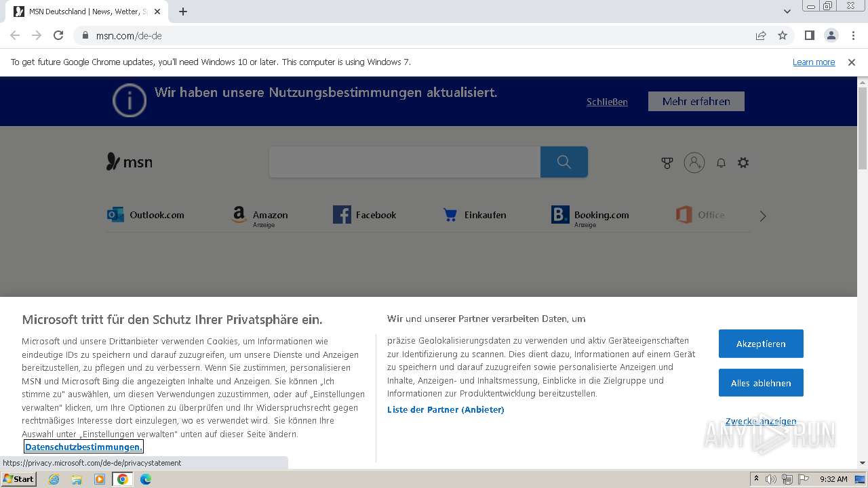Screen dimensions: 868x488
Task: Open the Learn more link about Chrome updates
Action: coord(814,62)
